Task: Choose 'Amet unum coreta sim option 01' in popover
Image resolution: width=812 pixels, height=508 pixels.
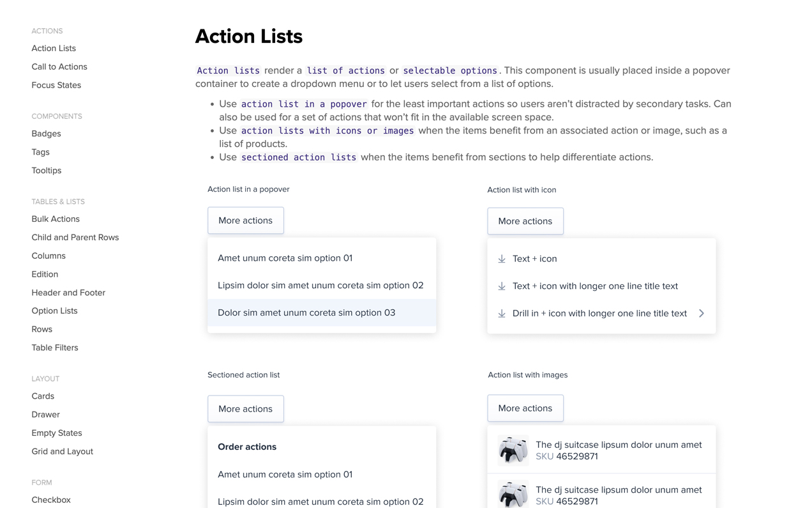Action: pyautogui.click(x=285, y=258)
